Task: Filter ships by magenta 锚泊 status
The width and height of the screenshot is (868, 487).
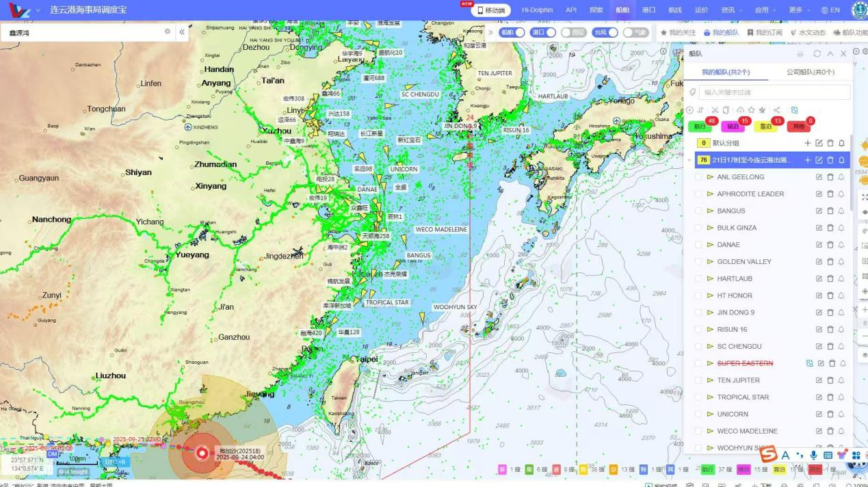Action: point(733,126)
